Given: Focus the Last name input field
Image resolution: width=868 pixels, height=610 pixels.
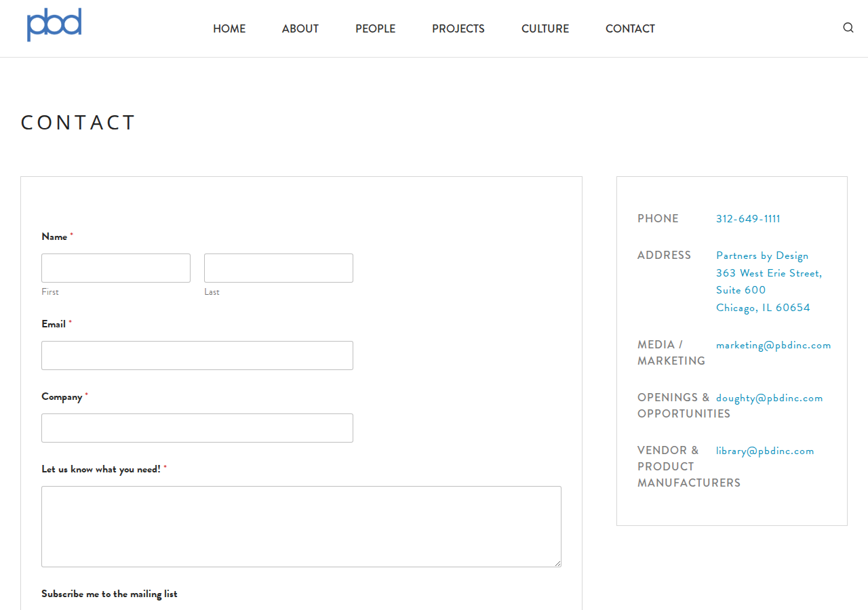Looking at the screenshot, I should [279, 268].
